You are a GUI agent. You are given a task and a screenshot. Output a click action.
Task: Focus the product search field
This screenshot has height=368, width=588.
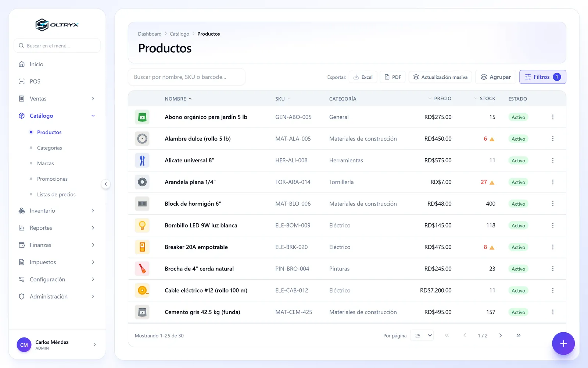pyautogui.click(x=187, y=77)
